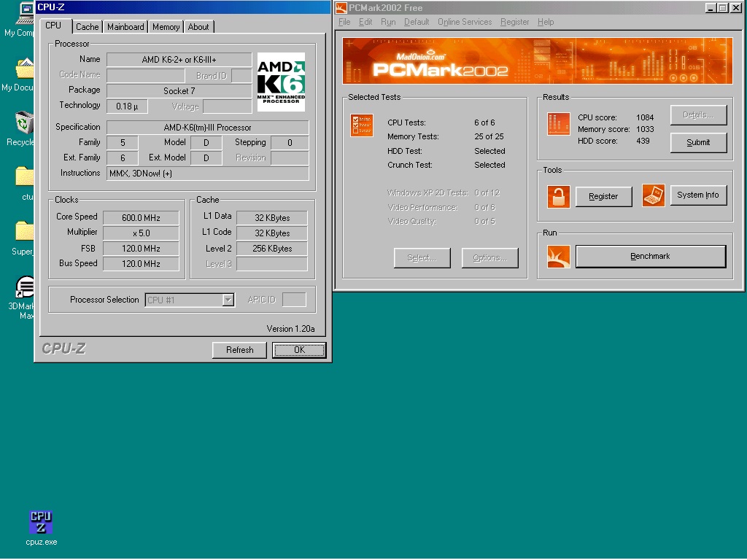Screen dimensions: 747x560
Task: Click the Core Speed value field
Action: [x=141, y=217]
